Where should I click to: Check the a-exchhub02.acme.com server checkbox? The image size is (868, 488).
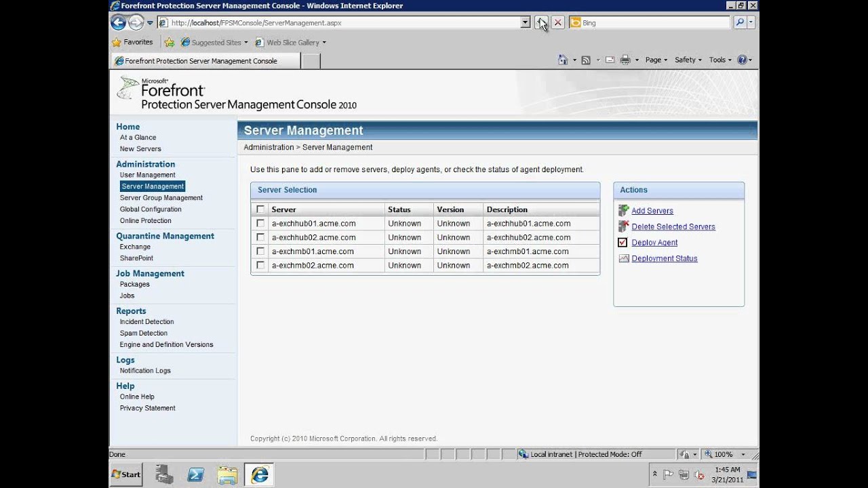[260, 237]
